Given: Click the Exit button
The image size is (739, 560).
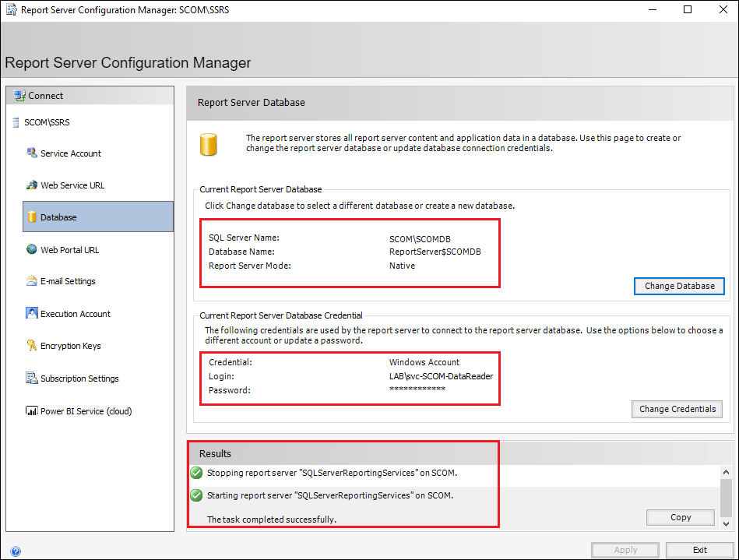Looking at the screenshot, I should pyautogui.click(x=699, y=550).
